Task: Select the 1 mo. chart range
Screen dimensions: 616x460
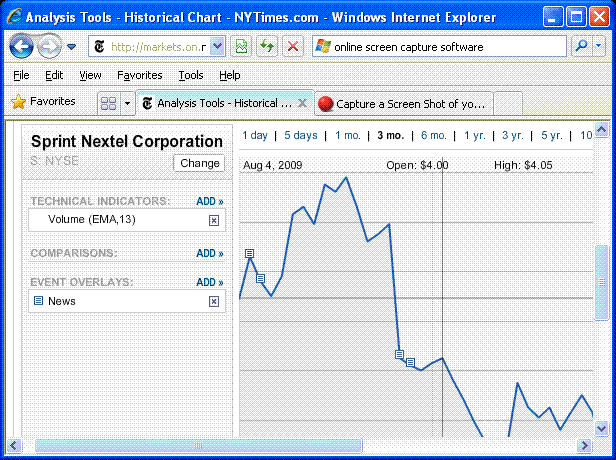Action: coord(348,136)
